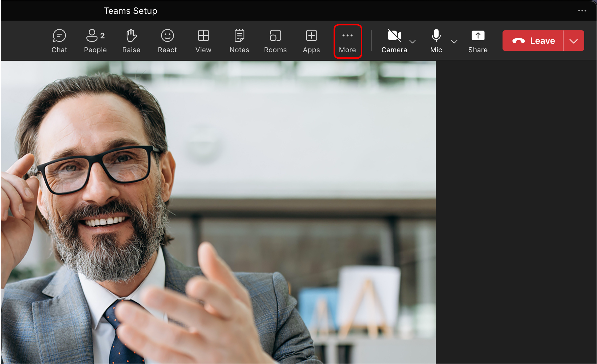
Task: Add Apps to the meeting
Action: pos(311,41)
